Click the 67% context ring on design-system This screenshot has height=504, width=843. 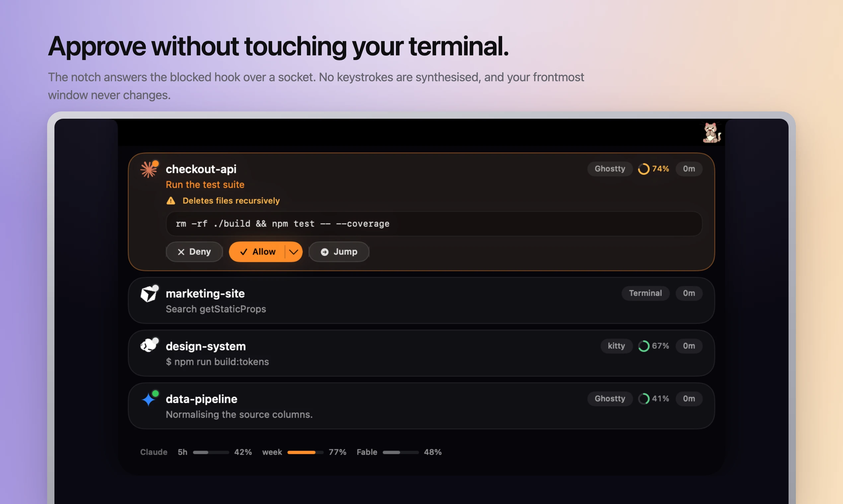(x=643, y=346)
